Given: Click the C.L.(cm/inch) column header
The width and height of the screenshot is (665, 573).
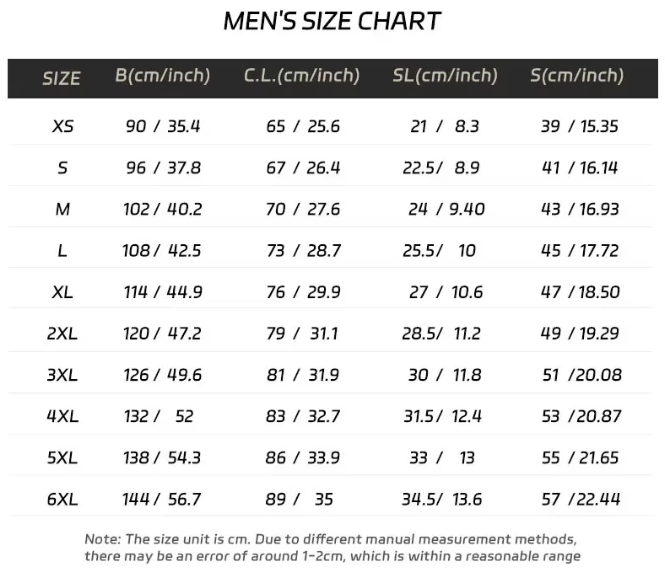Looking at the screenshot, I should tap(302, 76).
